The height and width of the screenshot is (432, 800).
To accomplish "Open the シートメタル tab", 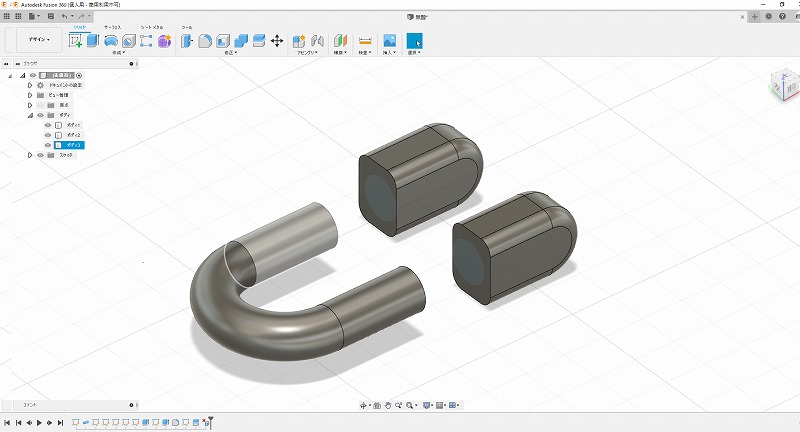I will pos(152,27).
